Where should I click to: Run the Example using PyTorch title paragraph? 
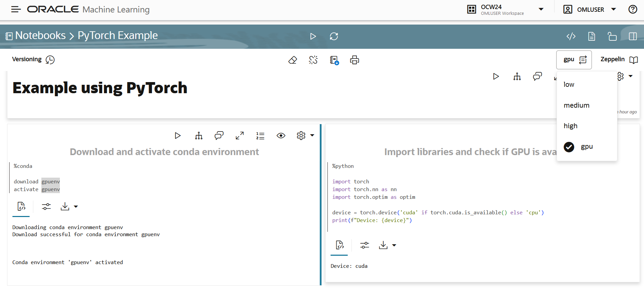click(496, 76)
